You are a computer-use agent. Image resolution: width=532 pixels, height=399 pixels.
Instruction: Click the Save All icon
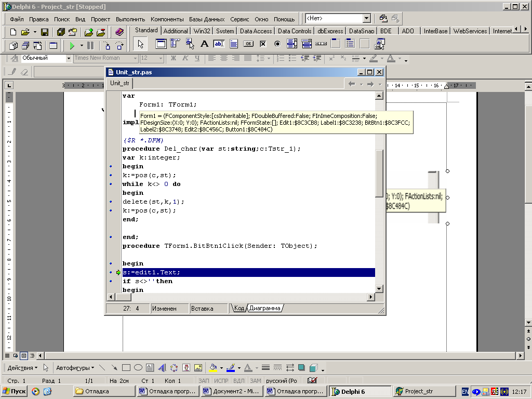point(61,32)
